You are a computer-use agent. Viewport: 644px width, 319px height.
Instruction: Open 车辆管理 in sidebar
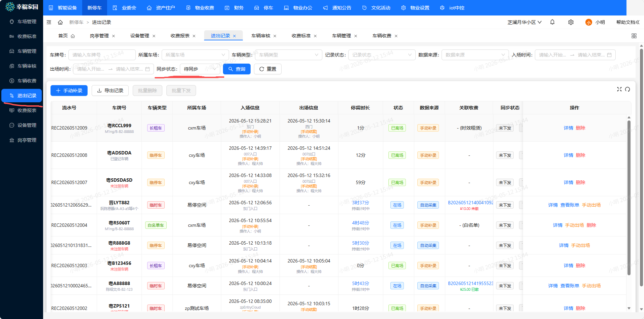click(22, 51)
